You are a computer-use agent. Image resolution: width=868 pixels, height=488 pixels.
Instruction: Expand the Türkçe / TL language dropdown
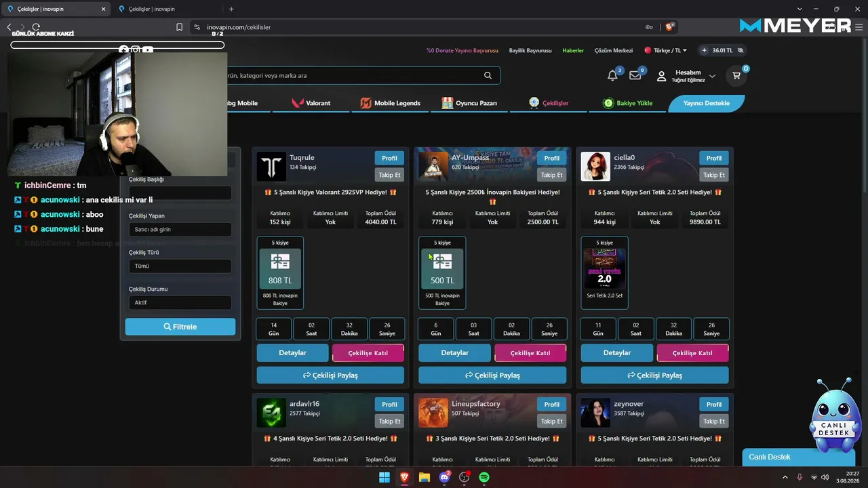[x=665, y=50]
